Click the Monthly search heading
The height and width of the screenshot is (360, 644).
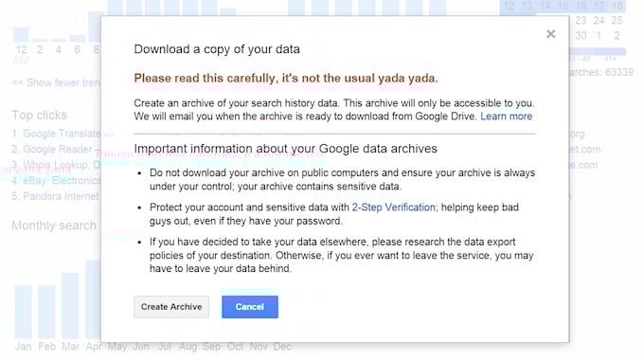pyautogui.click(x=54, y=225)
